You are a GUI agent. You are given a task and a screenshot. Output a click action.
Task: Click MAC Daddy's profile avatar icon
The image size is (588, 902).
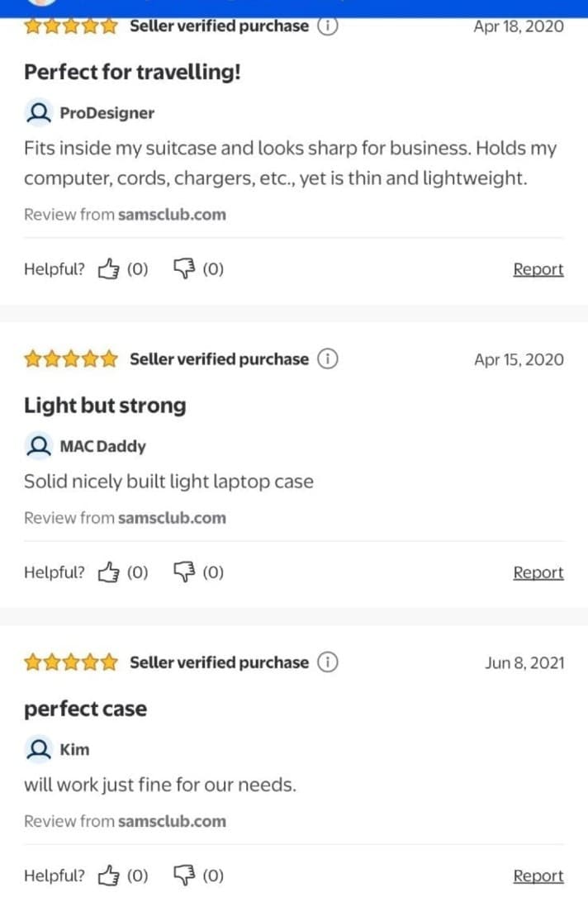coord(38,446)
